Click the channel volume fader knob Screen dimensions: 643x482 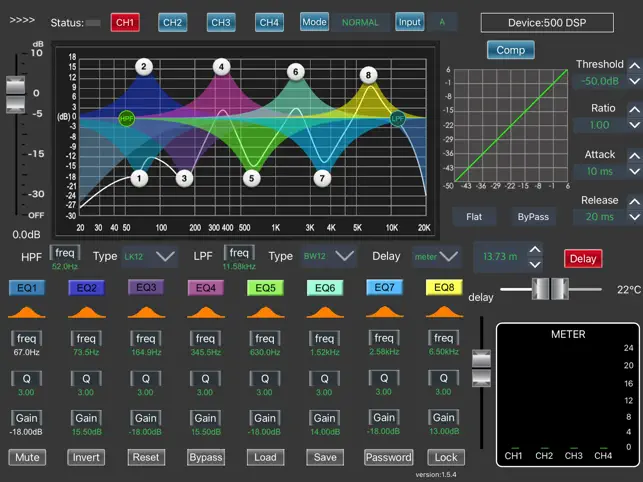[16, 94]
